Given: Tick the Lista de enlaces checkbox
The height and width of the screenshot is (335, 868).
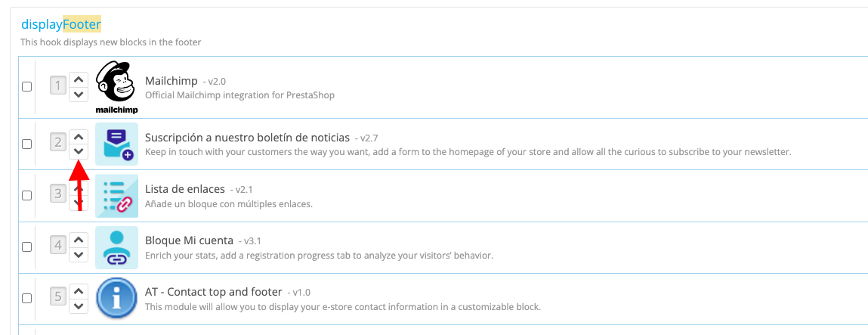Looking at the screenshot, I should coord(26,195).
